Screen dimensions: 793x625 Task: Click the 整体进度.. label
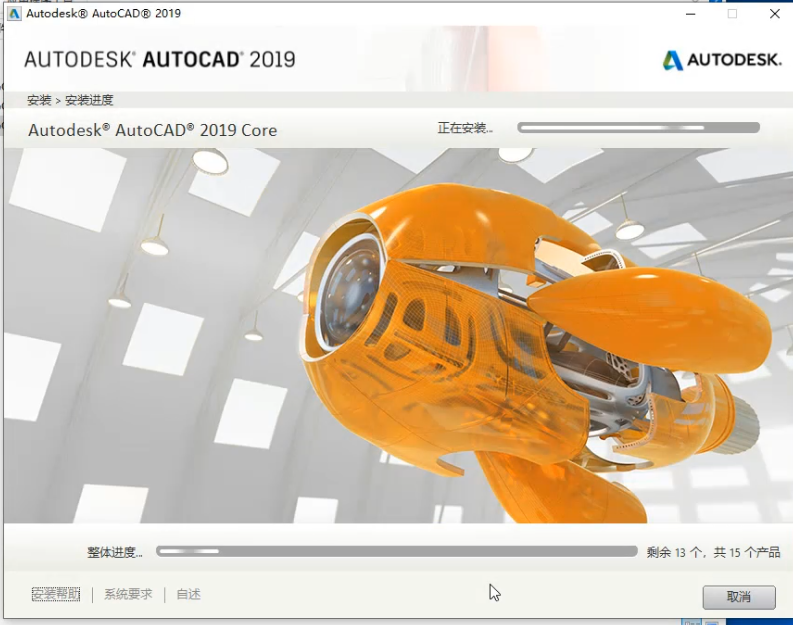click(115, 552)
